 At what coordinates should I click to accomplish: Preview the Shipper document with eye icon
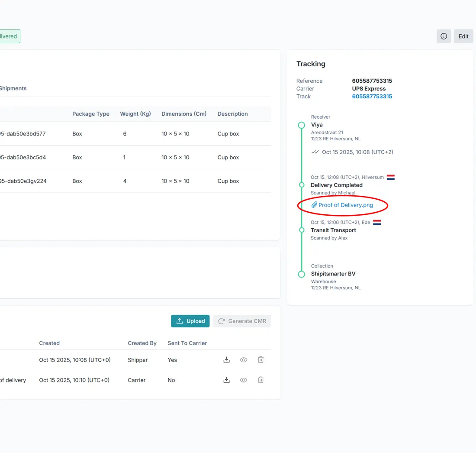point(244,360)
